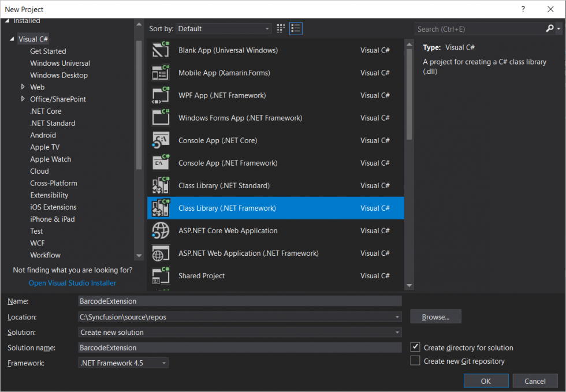Click the Class Library (.NET Standard) icon
The height and width of the screenshot is (392, 566).
click(161, 185)
